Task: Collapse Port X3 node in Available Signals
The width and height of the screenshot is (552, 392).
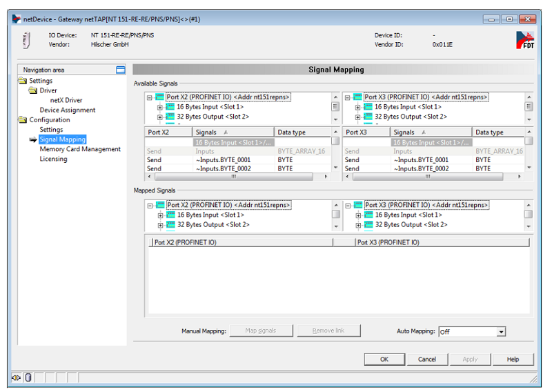Action: click(x=348, y=97)
